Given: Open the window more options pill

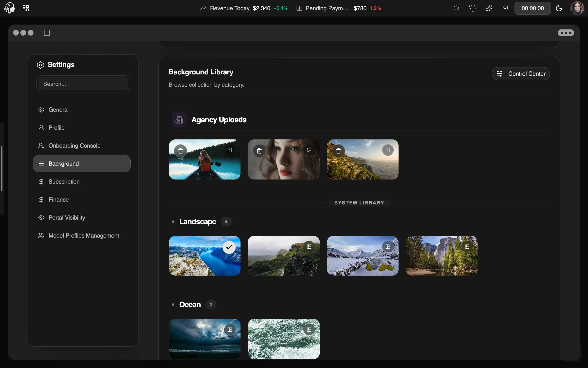Looking at the screenshot, I should [566, 33].
